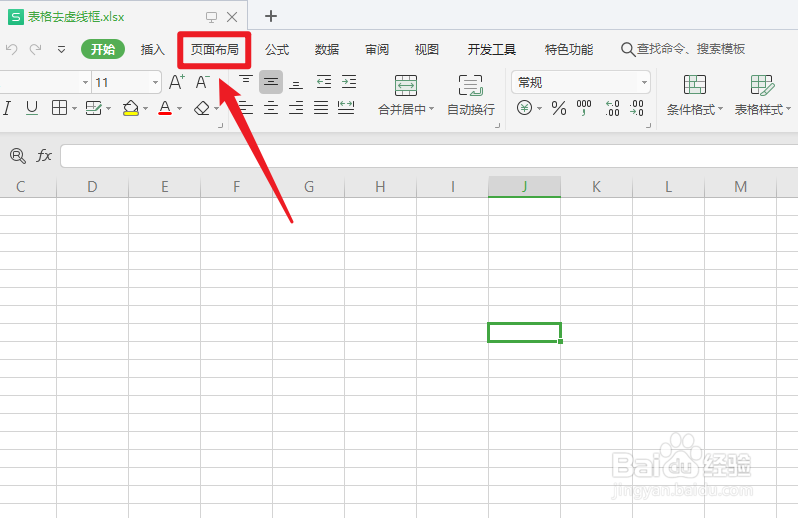Image resolution: width=798 pixels, height=518 pixels.
Task: Select column header D
Action: coord(92,187)
